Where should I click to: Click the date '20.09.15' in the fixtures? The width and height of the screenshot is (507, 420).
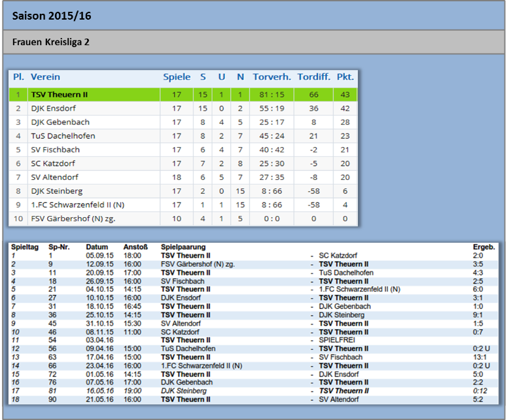pos(99,273)
